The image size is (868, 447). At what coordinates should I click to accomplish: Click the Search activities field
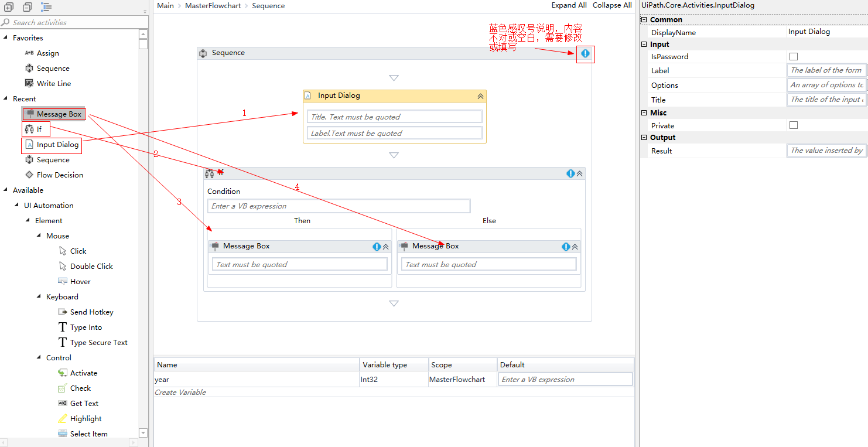70,21
